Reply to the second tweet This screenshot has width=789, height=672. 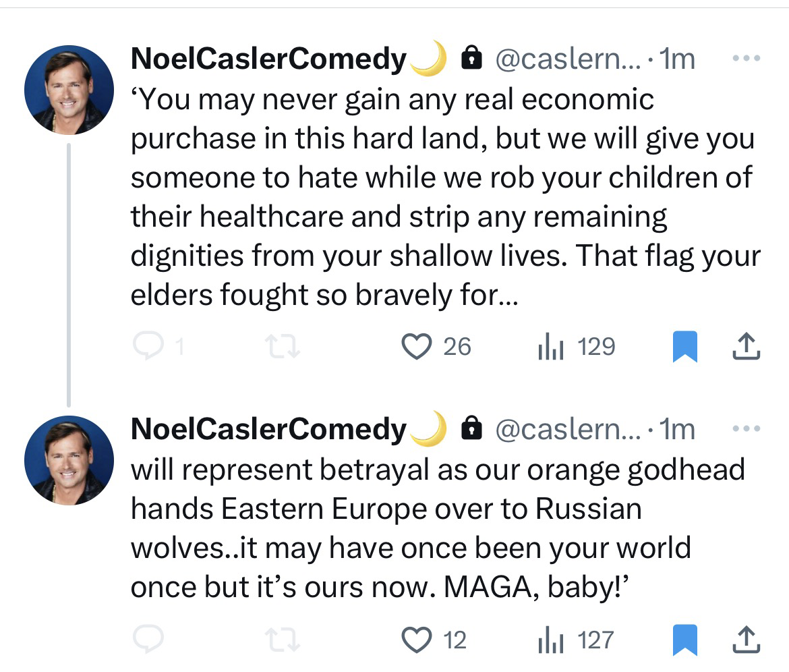(146, 640)
